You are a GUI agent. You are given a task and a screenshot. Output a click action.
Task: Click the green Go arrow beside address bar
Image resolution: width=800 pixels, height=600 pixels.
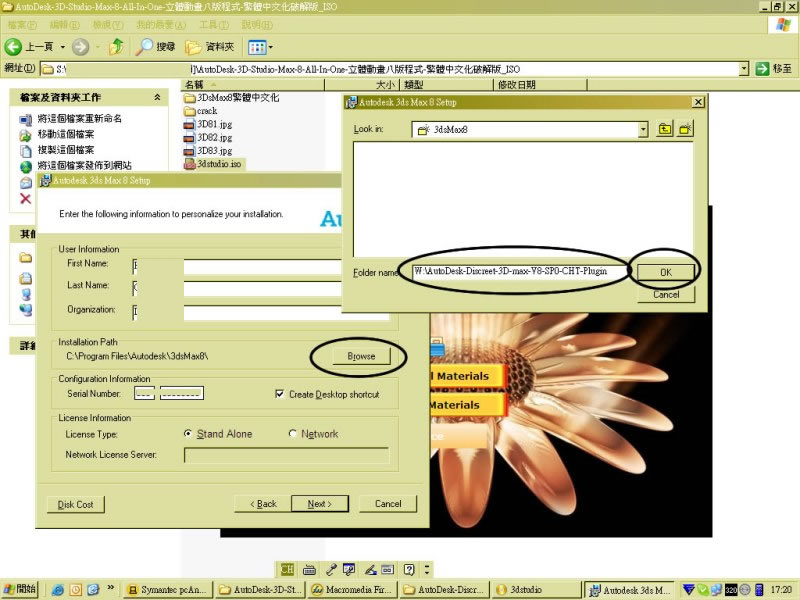[762, 68]
